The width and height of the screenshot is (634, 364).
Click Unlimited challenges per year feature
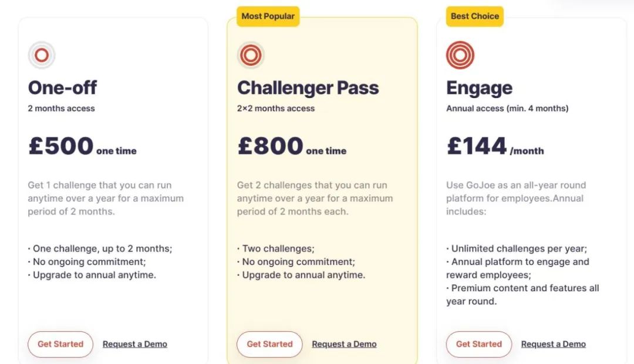click(517, 249)
